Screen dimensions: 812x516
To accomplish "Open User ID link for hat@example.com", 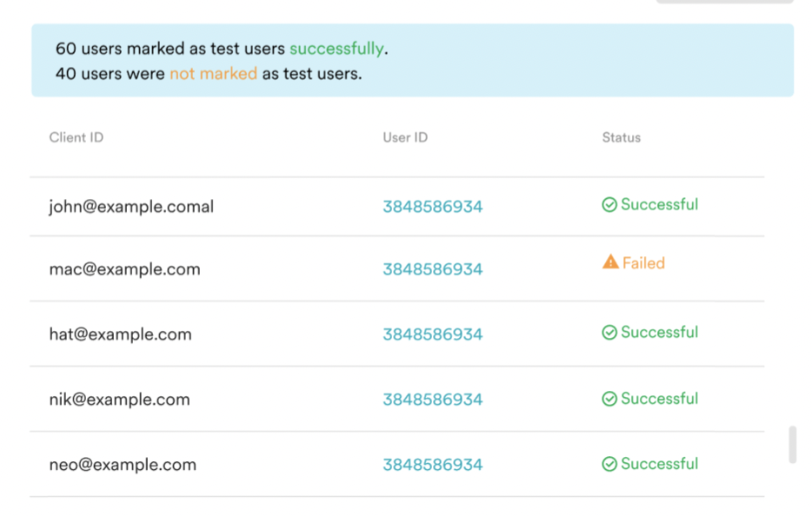I will [x=432, y=334].
